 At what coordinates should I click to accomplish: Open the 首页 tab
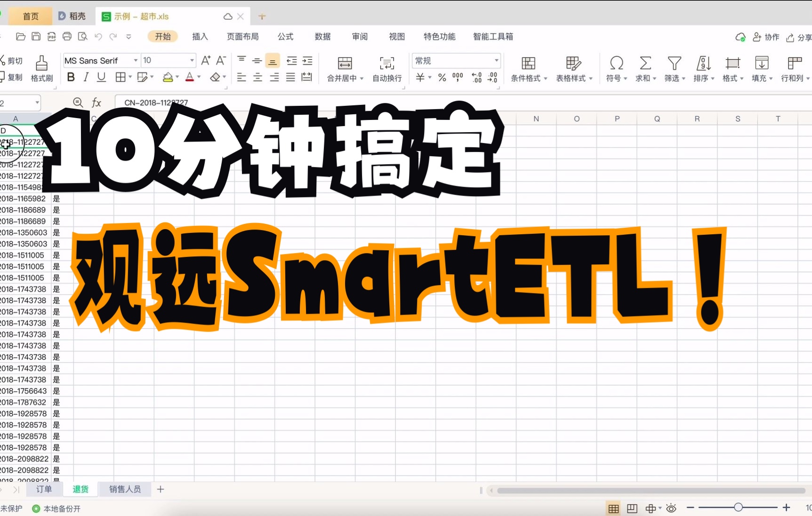coord(31,16)
